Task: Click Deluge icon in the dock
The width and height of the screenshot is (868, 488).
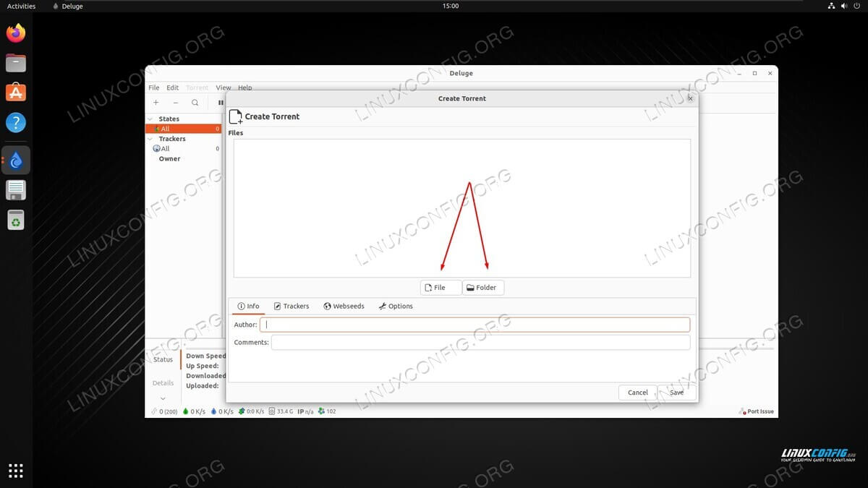Action: [x=16, y=160]
